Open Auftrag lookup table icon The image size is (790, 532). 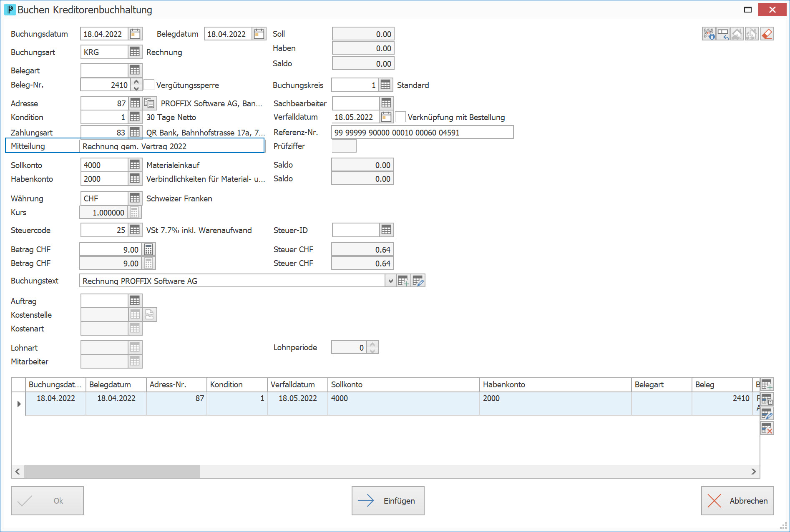click(135, 301)
